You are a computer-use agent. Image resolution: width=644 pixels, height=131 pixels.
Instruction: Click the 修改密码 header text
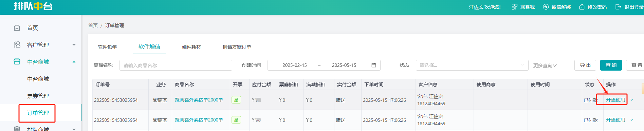[x=597, y=7]
